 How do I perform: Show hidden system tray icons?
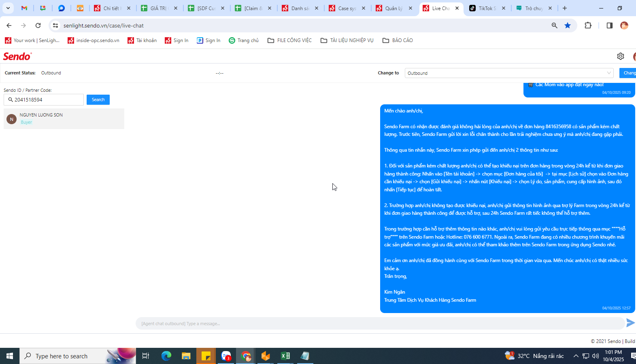coord(576,356)
